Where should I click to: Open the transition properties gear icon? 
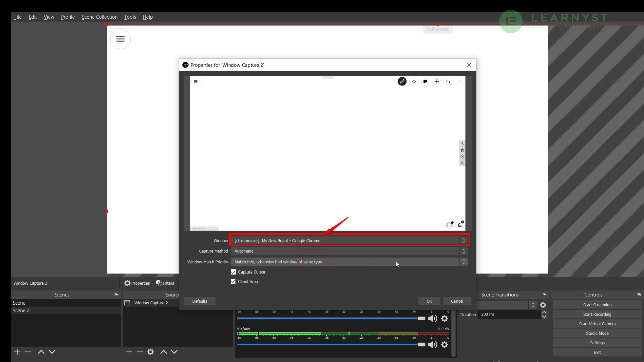coord(543,305)
